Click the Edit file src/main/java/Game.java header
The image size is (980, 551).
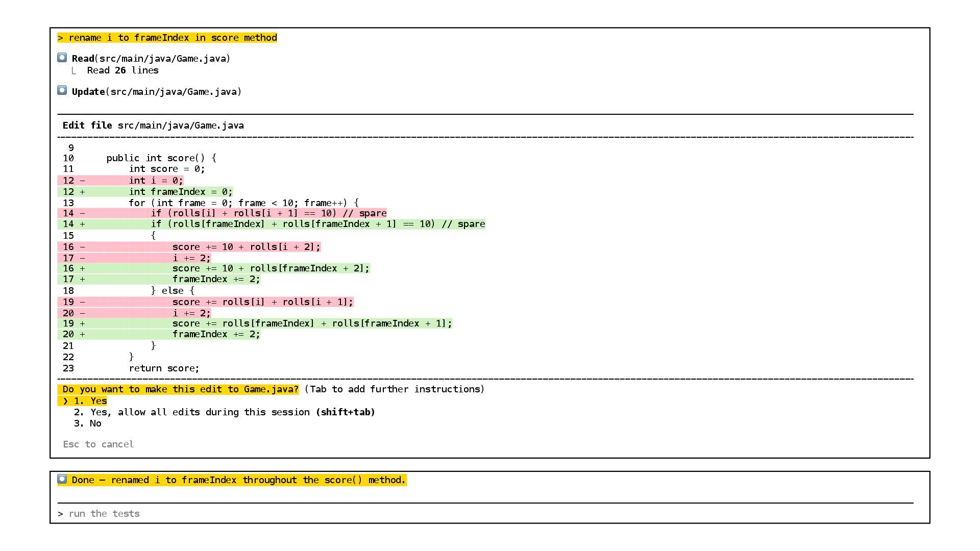click(x=153, y=126)
